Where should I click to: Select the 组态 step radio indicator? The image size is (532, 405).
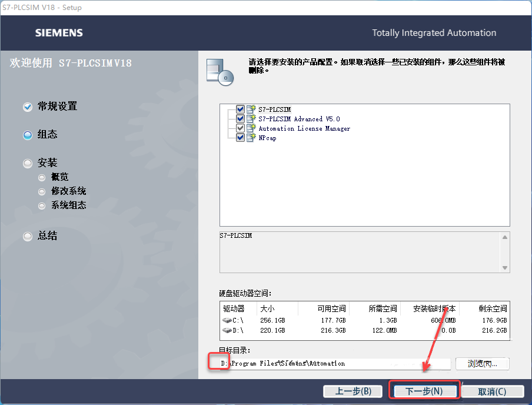[x=27, y=135]
